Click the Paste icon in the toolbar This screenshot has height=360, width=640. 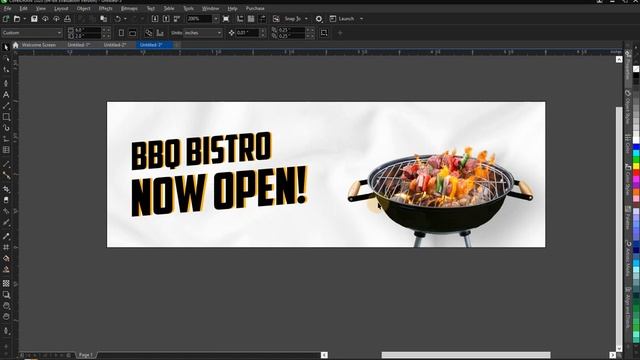(x=104, y=19)
